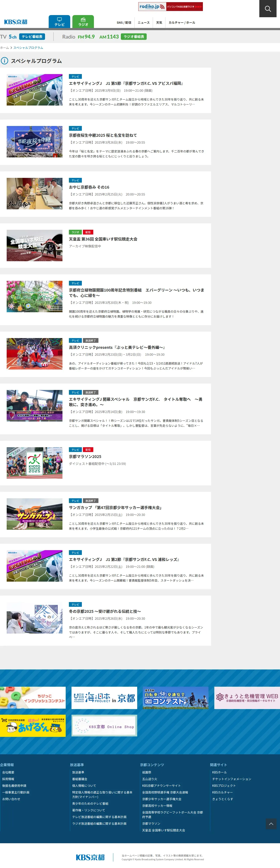Open the SNS / 配信 menu
This screenshot has width=280, height=868.
pyautogui.click(x=124, y=23)
